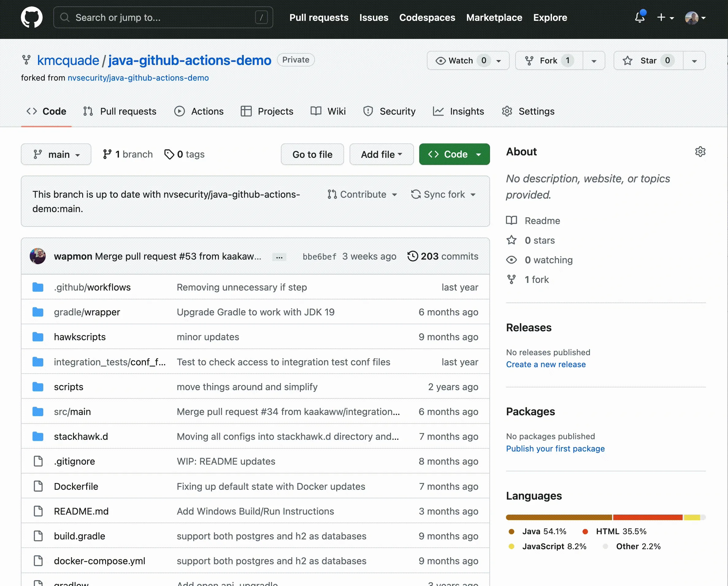Switch to the Projects tab

tap(267, 111)
